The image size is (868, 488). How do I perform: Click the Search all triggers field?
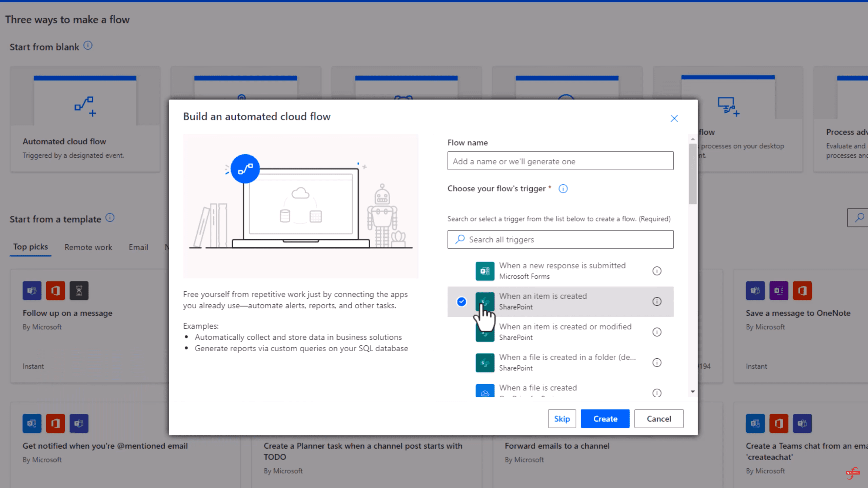[x=560, y=239]
